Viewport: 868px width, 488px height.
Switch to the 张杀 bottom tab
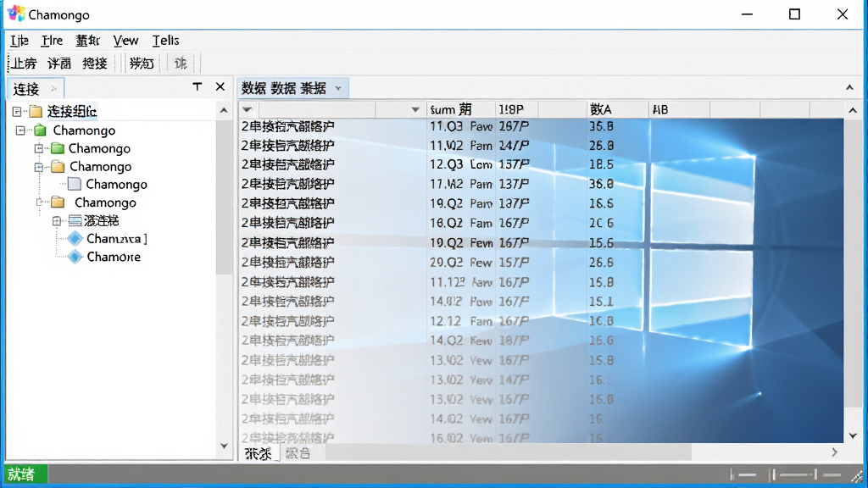(x=259, y=453)
